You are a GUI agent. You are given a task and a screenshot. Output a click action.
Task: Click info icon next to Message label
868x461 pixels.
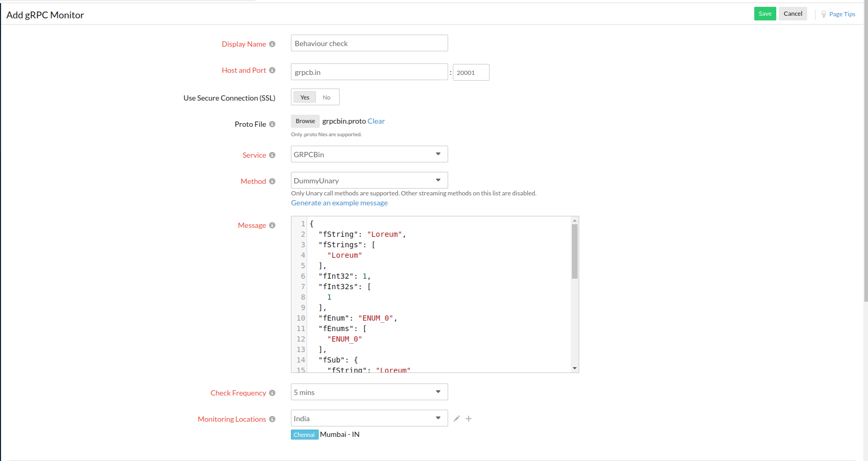(x=272, y=225)
